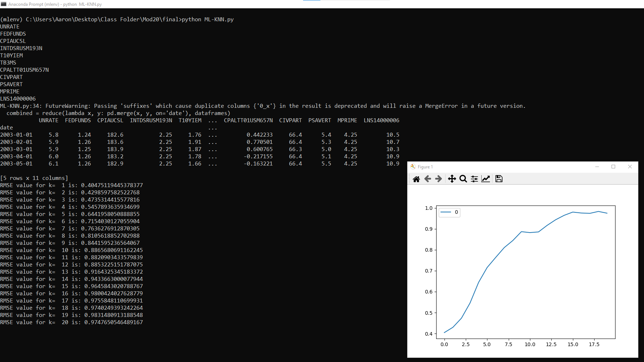Reset plot view with Home icon

416,179
